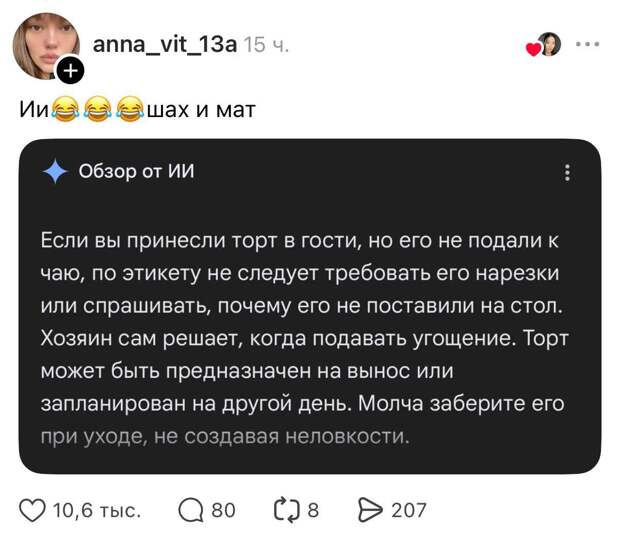The height and width of the screenshot is (537, 620).
Task: Open the post's horizontal three-dot menu
Action: click(x=589, y=45)
